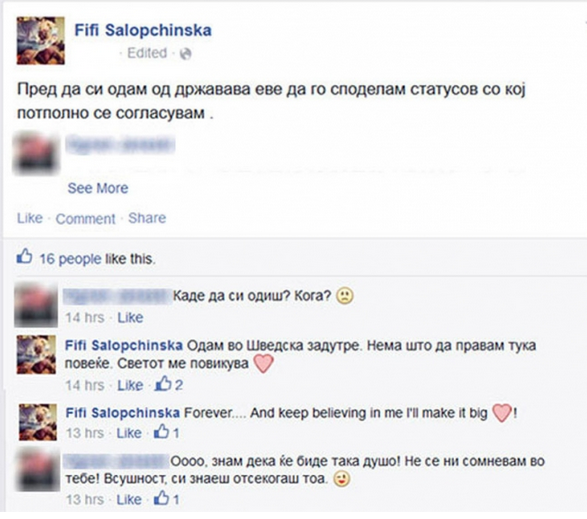
Task: Open Fifi Salopchinska profile from post header
Action: point(143,30)
